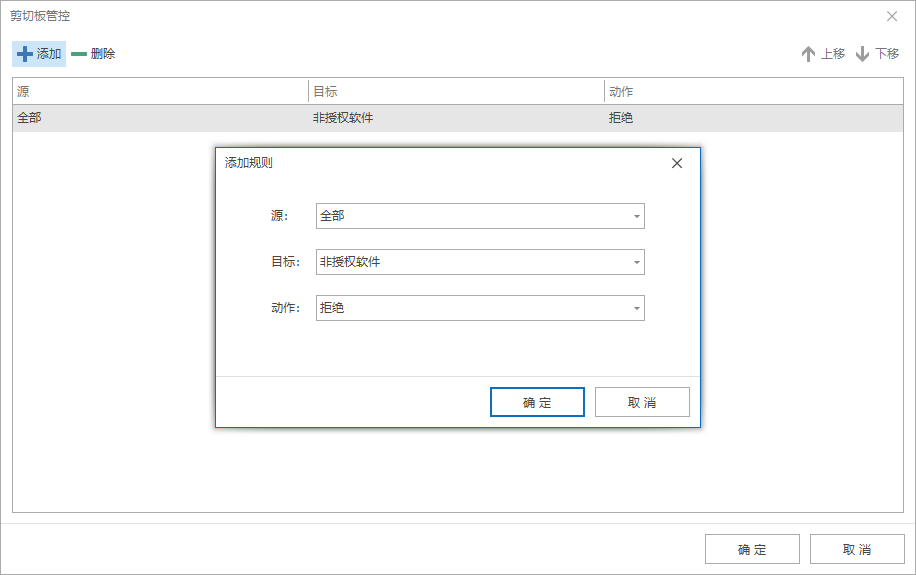Open the 目标 dropdown in dialog
This screenshot has width=916, height=575.
click(636, 262)
